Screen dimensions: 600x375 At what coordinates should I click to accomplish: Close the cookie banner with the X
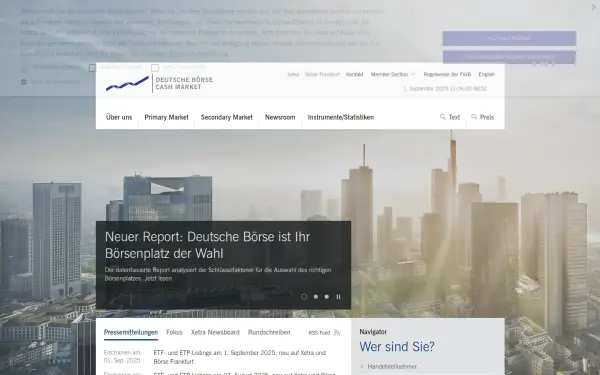coord(594,7)
